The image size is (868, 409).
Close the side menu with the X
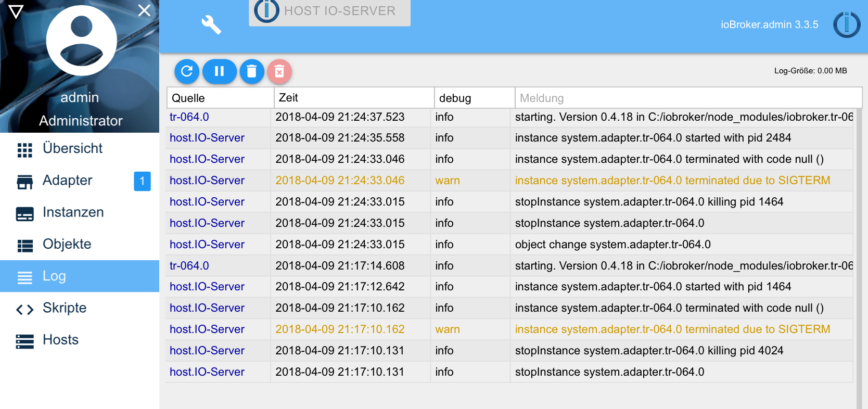[x=144, y=10]
